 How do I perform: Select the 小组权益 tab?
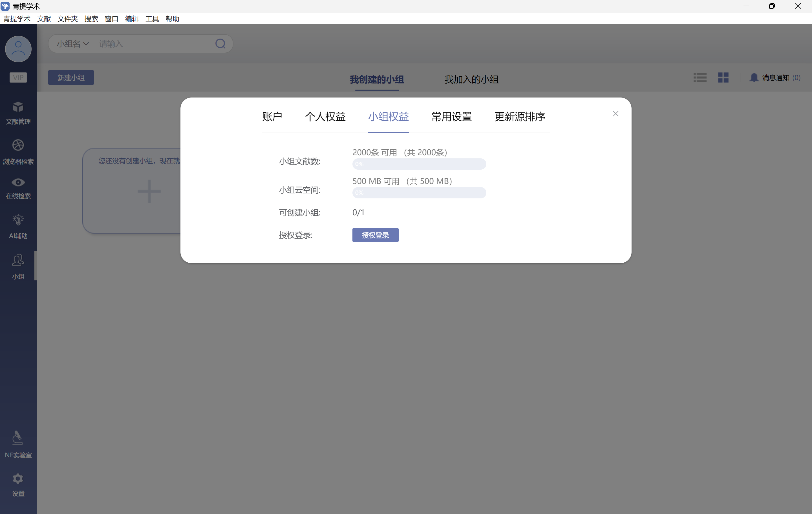pos(389,117)
